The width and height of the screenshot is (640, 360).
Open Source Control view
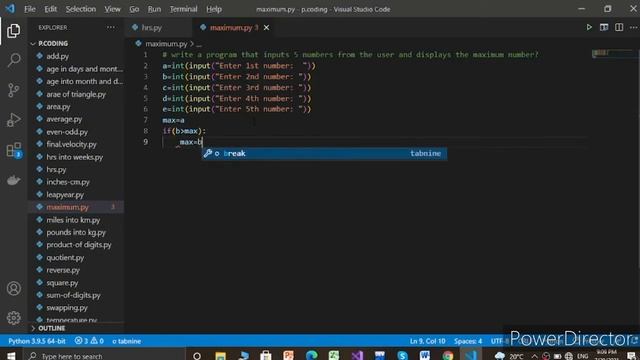click(x=13, y=90)
